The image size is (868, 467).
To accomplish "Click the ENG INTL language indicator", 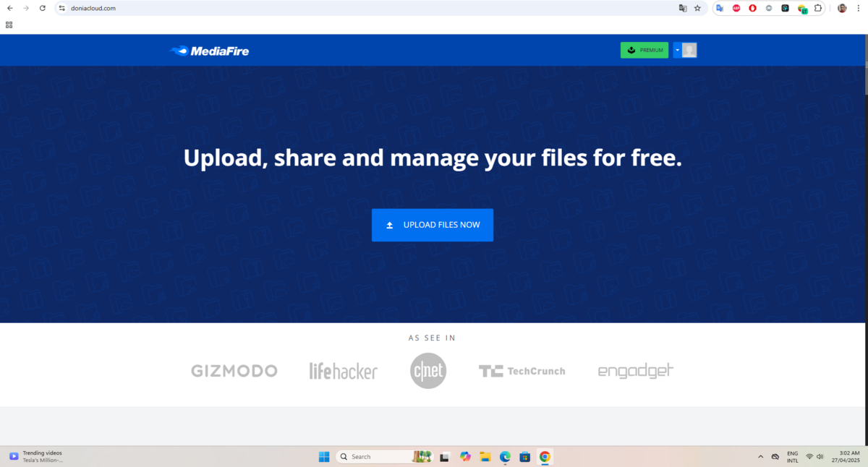I will (793, 457).
